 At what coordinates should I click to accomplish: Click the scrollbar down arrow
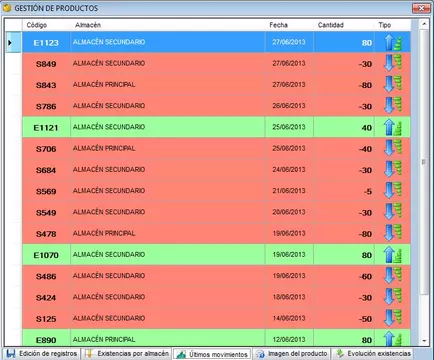tap(424, 341)
